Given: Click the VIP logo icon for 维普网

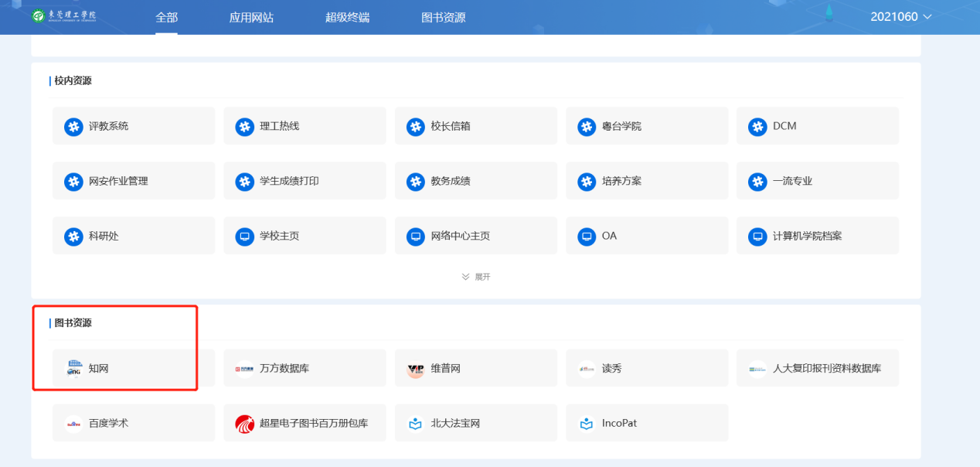Looking at the screenshot, I should (x=416, y=369).
